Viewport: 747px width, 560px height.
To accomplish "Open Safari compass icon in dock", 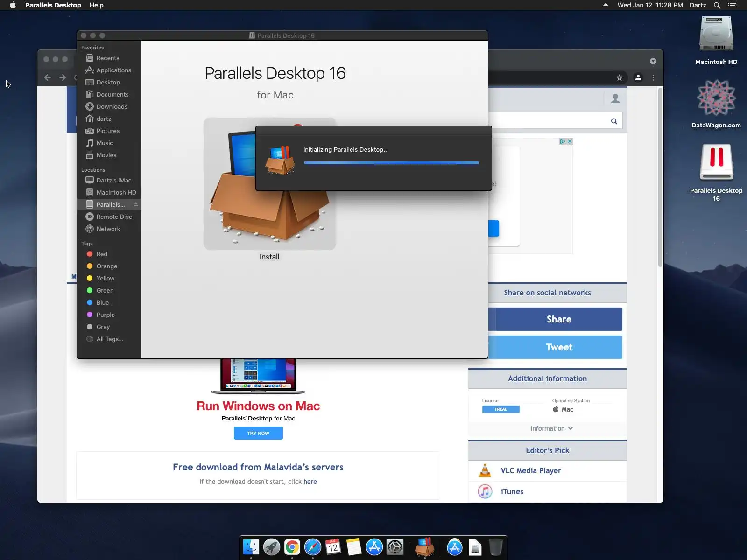I will [x=313, y=547].
